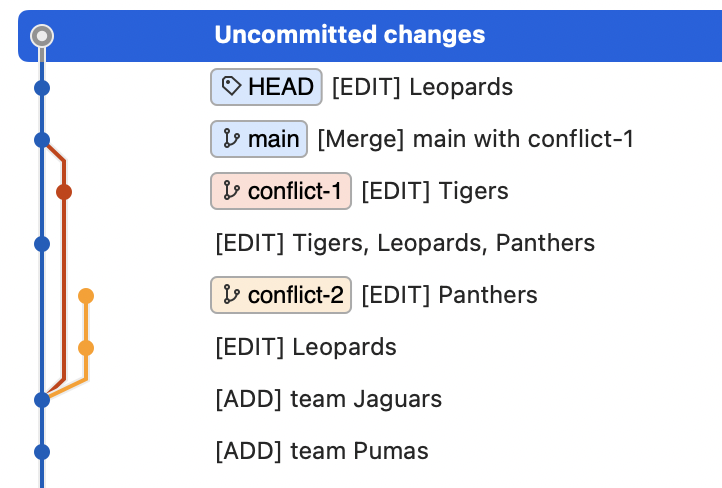Screen dimensions: 722x488
Task: Click the branch icon in main badge
Action: (231, 139)
